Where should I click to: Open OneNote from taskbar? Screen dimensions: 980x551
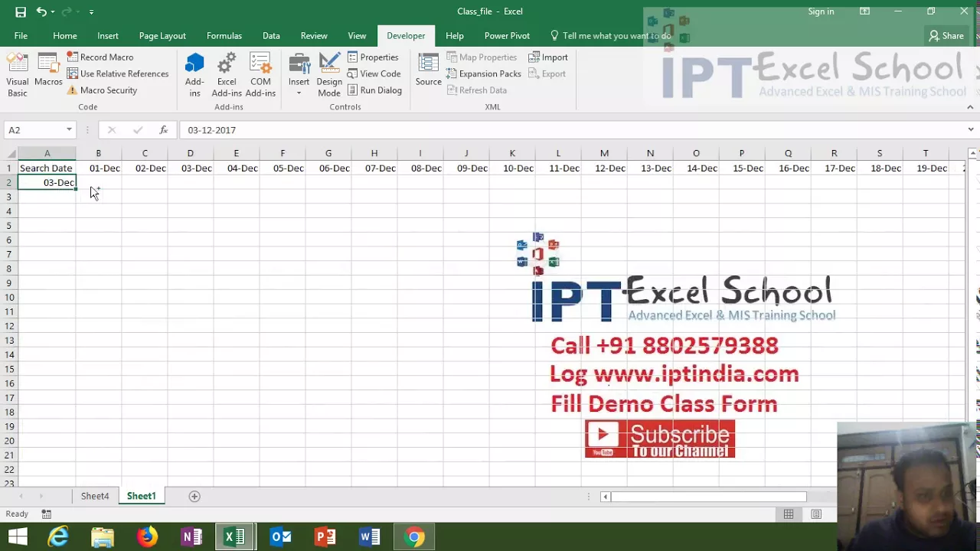[x=191, y=537]
